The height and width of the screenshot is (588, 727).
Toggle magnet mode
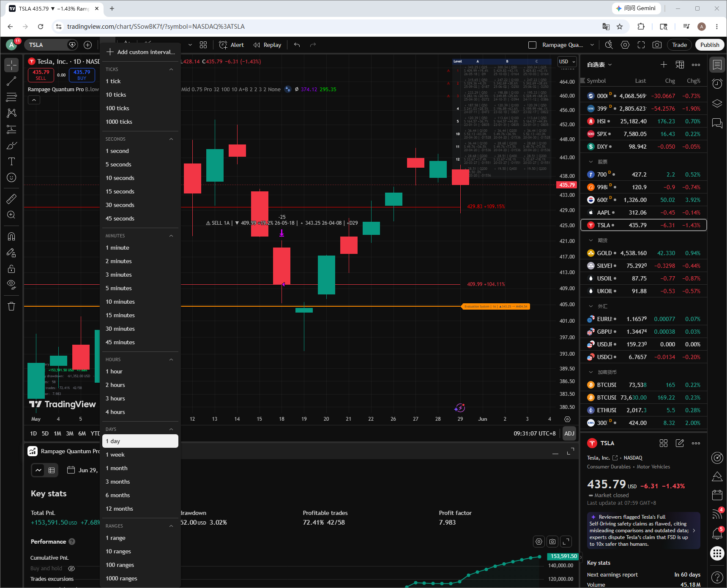(x=11, y=237)
